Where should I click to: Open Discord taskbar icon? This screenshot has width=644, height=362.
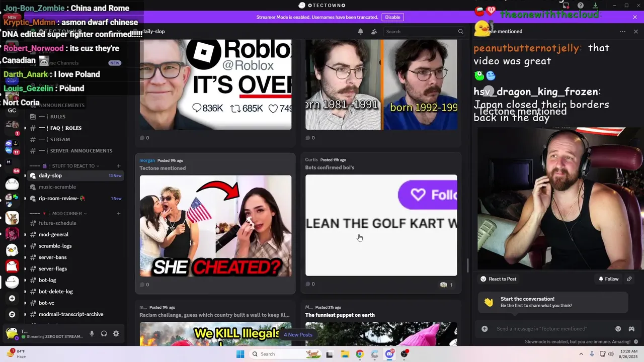coord(389,354)
